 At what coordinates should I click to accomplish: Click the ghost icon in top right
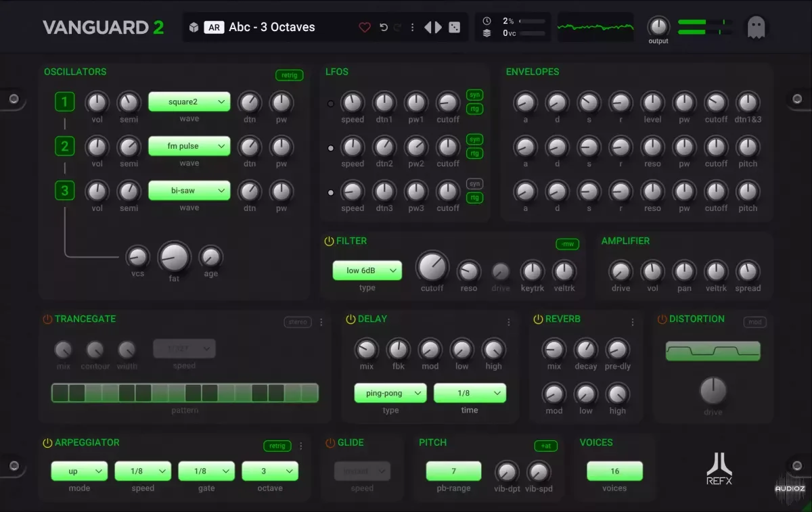[x=757, y=27]
